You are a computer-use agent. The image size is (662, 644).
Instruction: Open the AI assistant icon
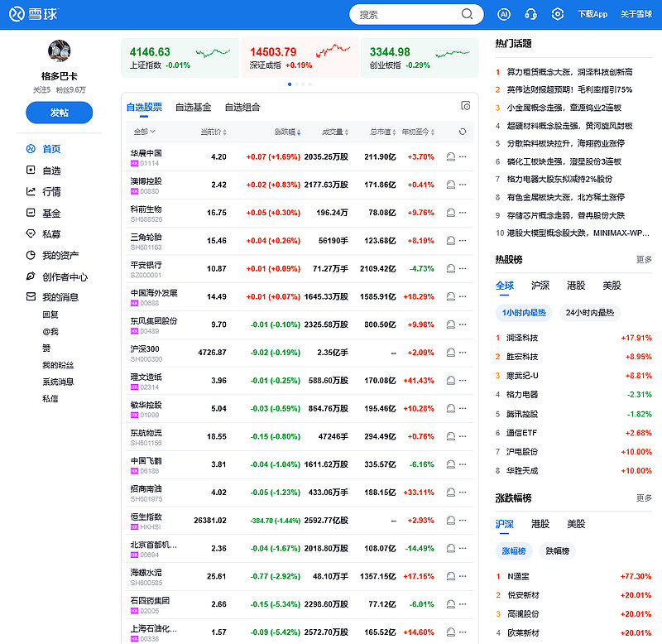pos(504,14)
